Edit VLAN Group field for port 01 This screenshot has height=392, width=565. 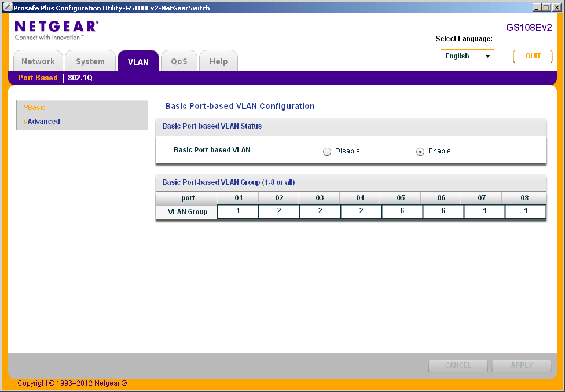(238, 211)
